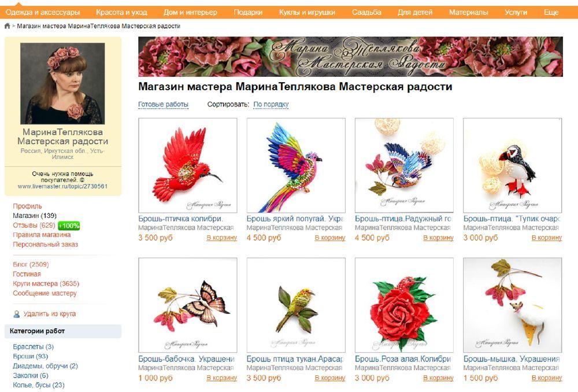Select the Броши (93) category
This screenshot has height=392, width=578.
click(30, 356)
